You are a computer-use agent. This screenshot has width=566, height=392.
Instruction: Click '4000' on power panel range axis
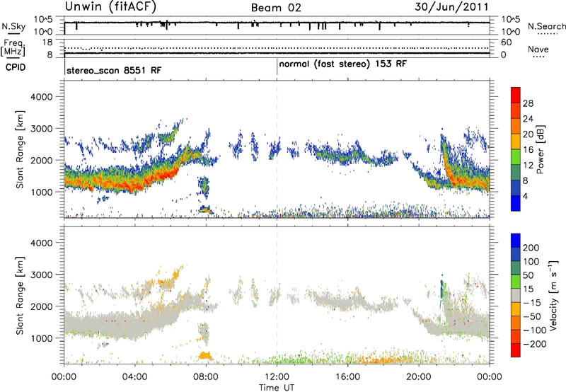click(41, 97)
